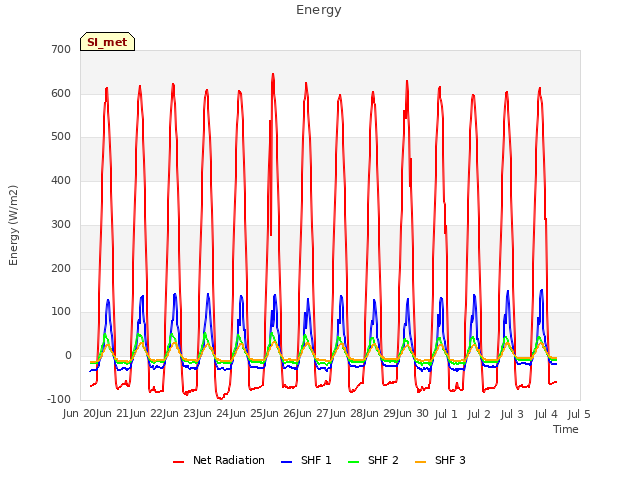
Task: Click the Energy chart title
Action: coord(319,10)
